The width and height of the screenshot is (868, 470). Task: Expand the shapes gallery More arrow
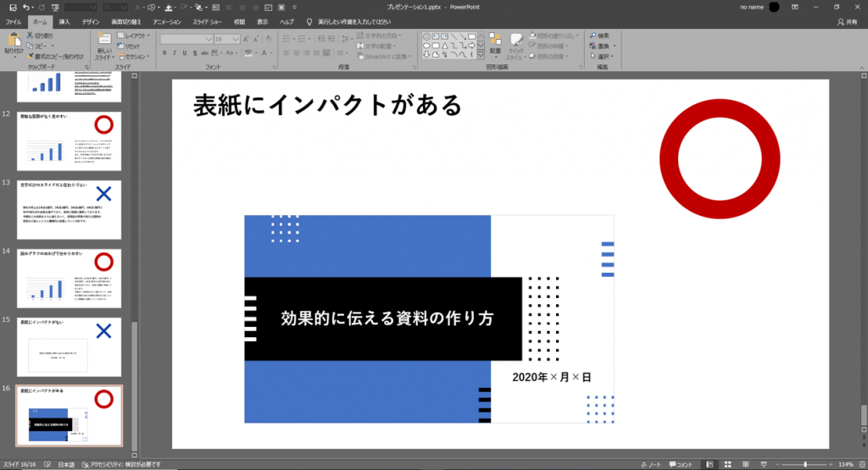point(481,55)
